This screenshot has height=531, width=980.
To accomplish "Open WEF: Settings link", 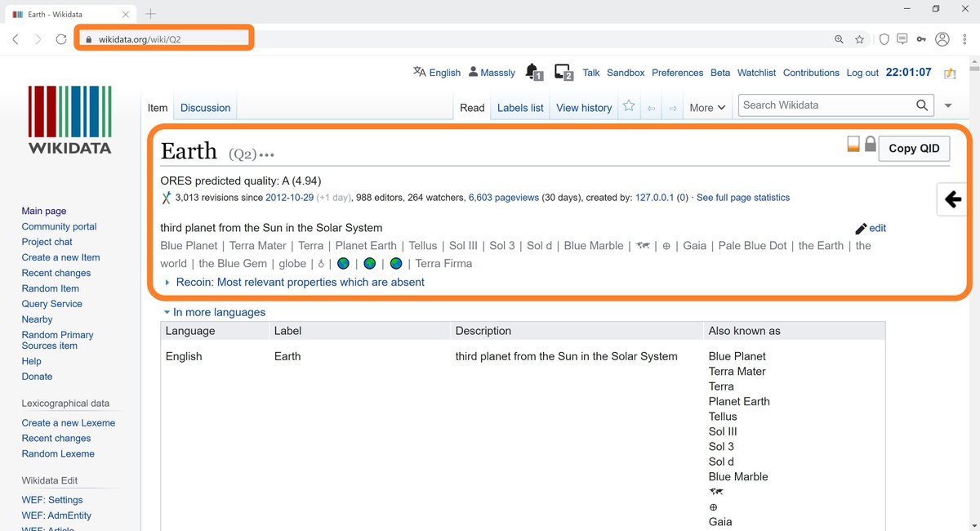I will point(52,500).
